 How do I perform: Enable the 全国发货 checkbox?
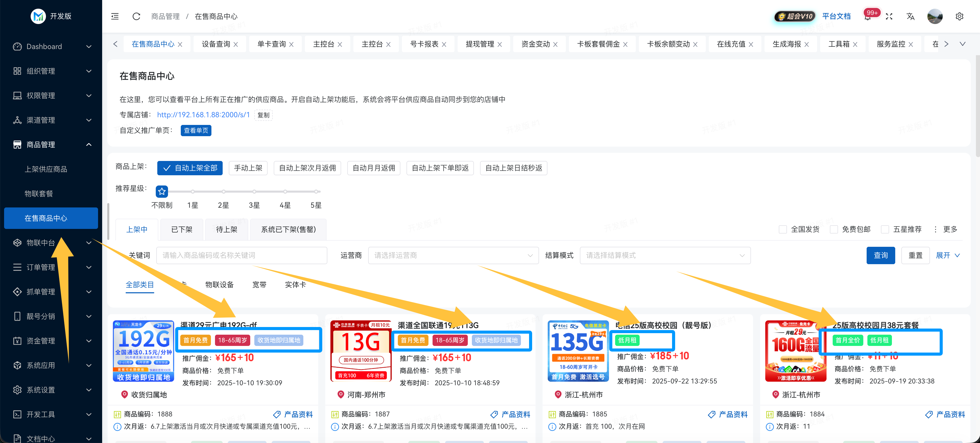783,229
